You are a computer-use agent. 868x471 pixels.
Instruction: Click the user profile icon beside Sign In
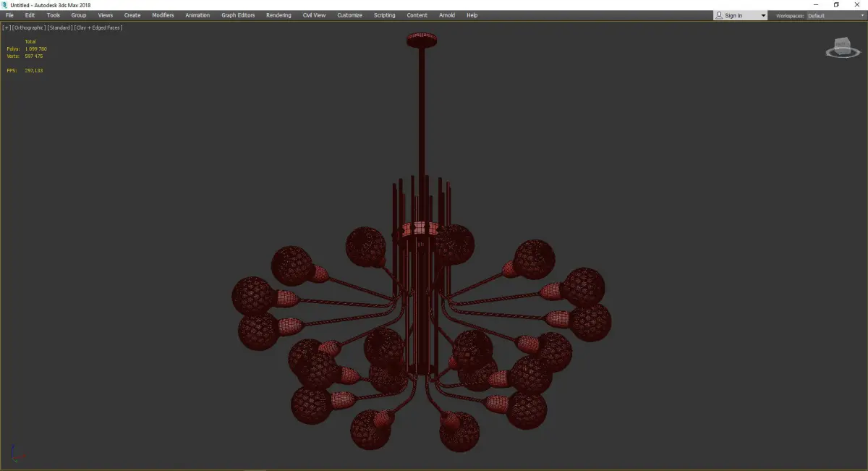719,15
